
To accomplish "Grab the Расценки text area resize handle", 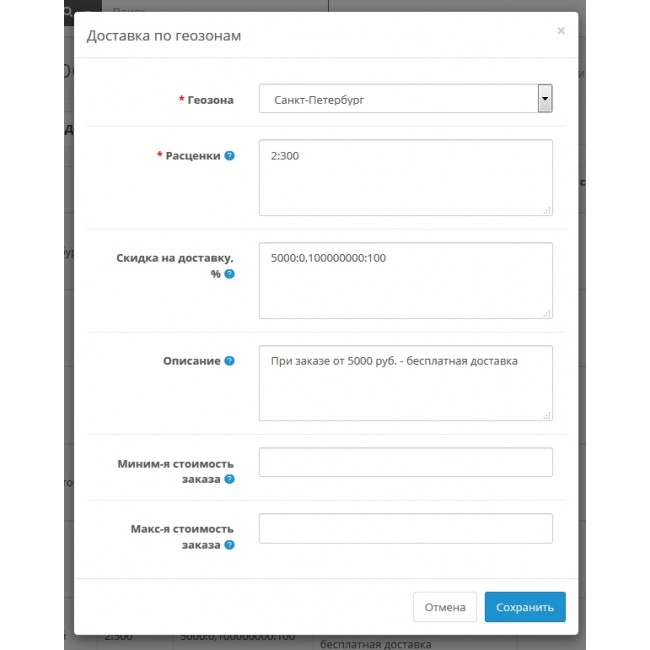I will tap(548, 210).
